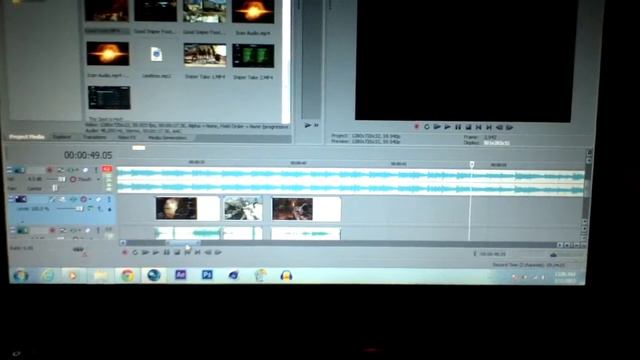Arm the top audio track for recording

click(50, 170)
